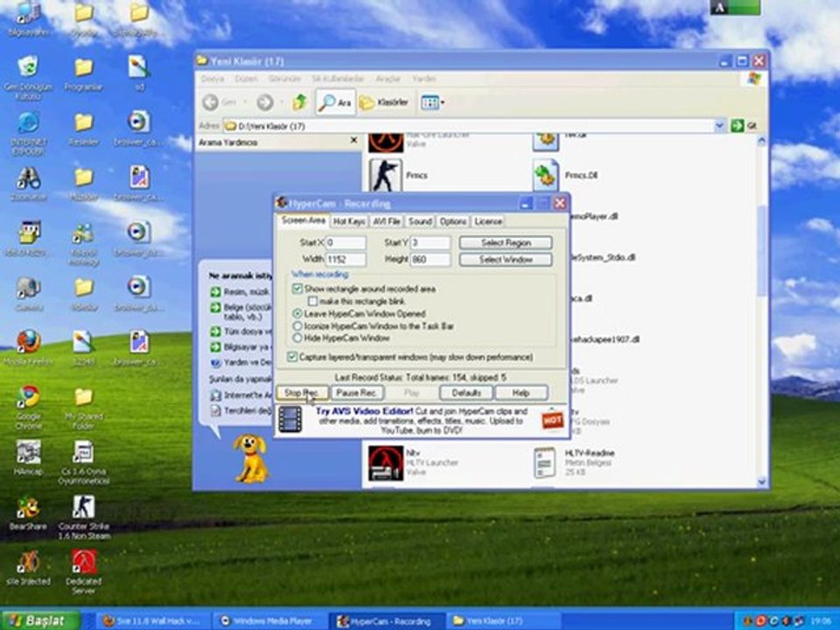
Task: Open the Sound tab
Action: 420,221
